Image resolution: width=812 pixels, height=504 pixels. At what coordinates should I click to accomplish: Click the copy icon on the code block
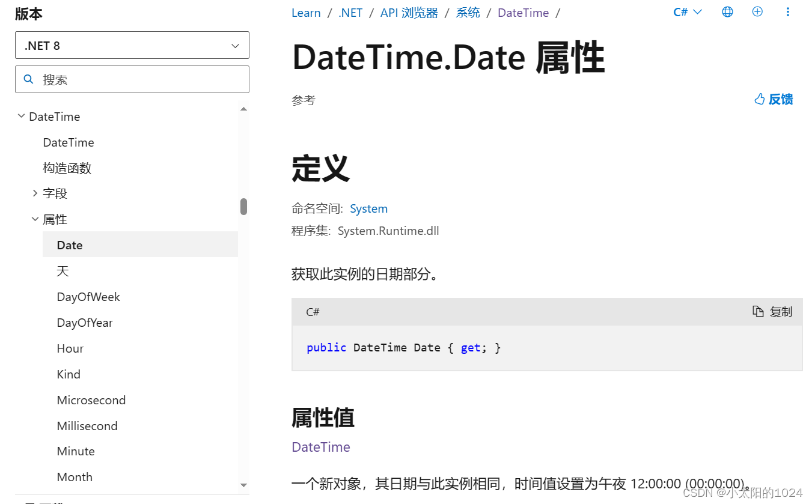click(759, 311)
